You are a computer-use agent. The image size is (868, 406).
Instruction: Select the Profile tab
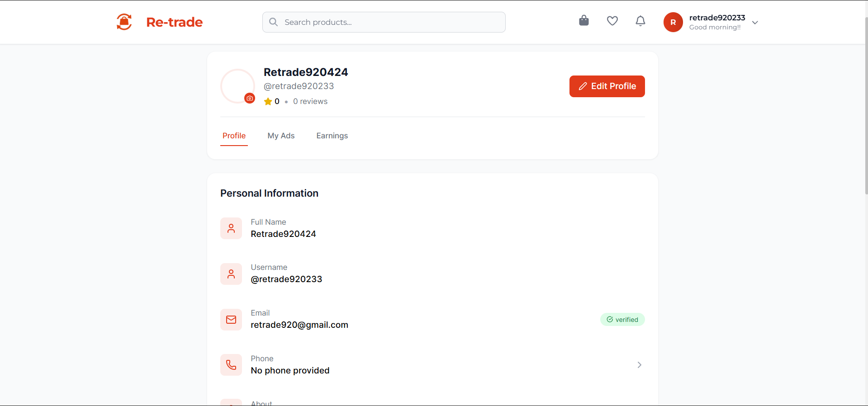click(234, 136)
